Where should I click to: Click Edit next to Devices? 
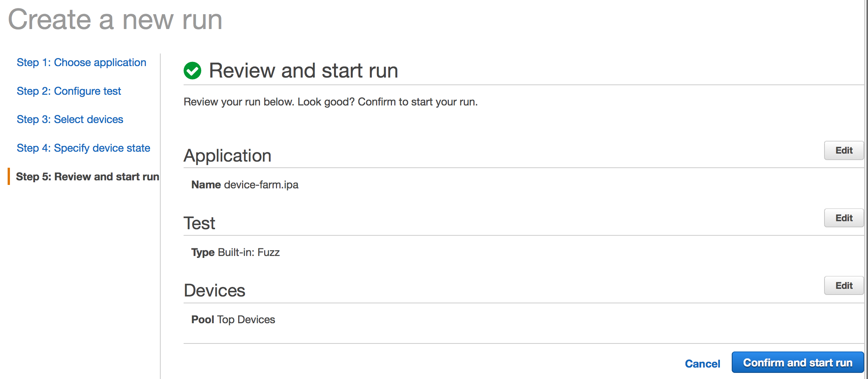pos(843,286)
